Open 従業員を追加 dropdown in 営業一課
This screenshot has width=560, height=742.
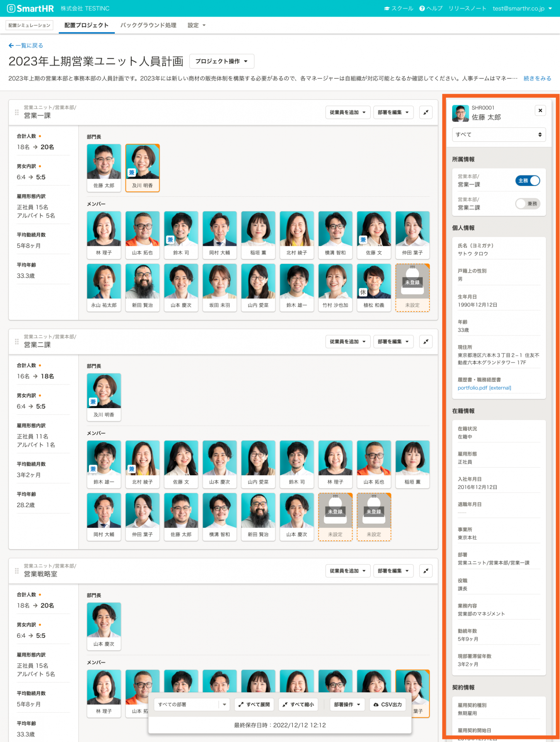click(348, 112)
